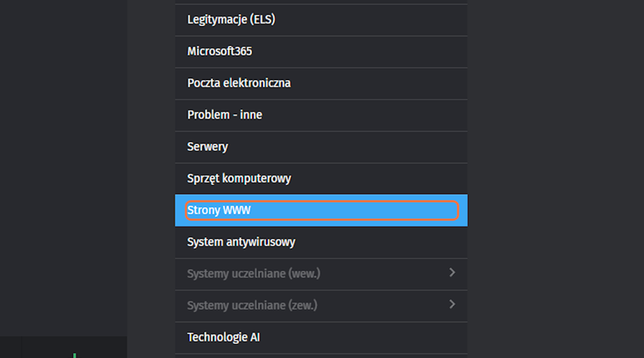The width and height of the screenshot is (644, 358).
Task: Pick the System antywirusowy entry
Action: (241, 242)
